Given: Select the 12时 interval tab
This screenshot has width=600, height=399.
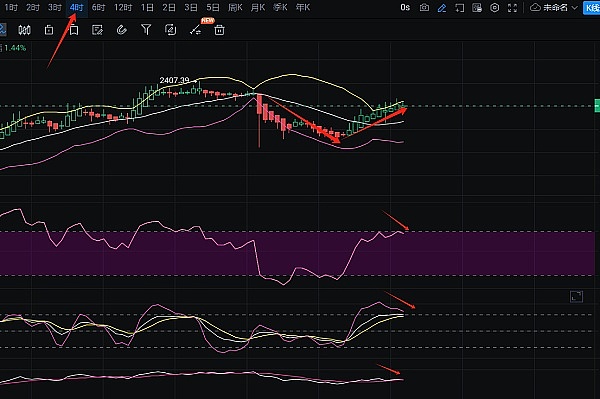Looking at the screenshot, I should [x=123, y=7].
